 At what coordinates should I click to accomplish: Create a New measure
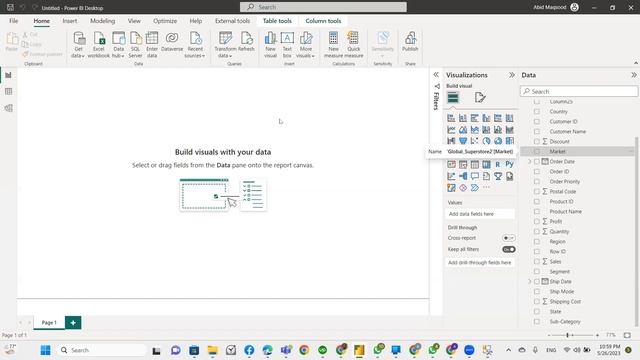click(x=333, y=45)
